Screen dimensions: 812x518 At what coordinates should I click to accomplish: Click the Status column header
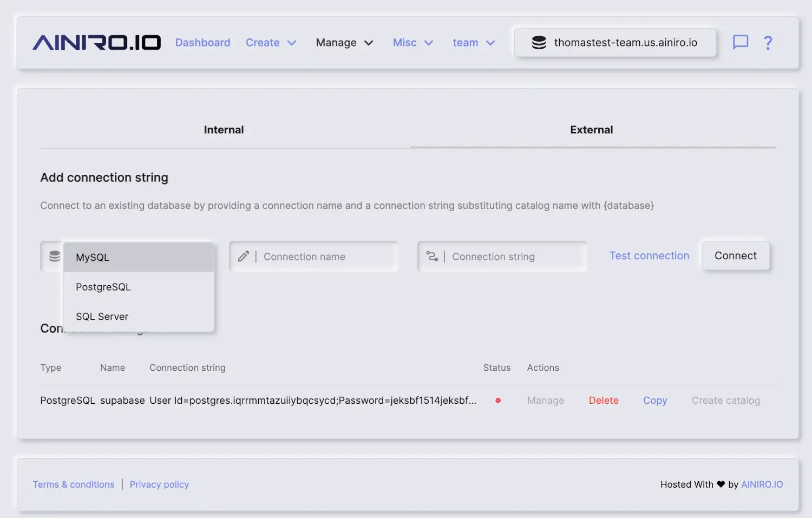(497, 368)
